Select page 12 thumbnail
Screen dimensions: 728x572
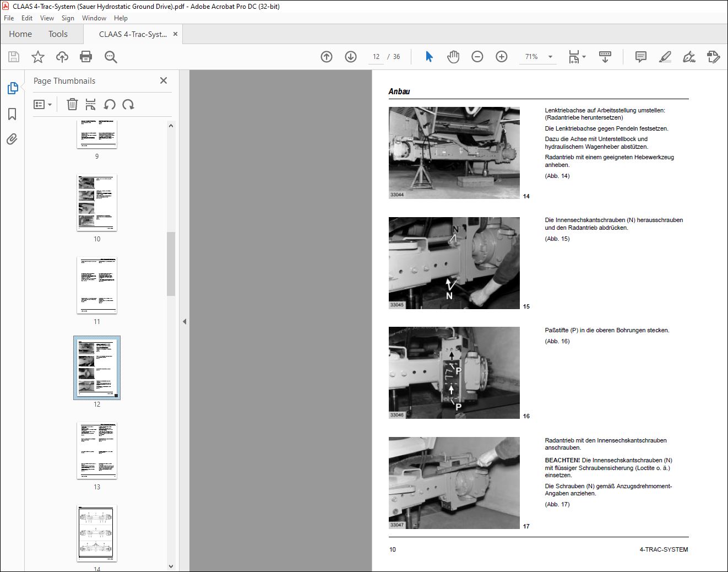click(97, 368)
